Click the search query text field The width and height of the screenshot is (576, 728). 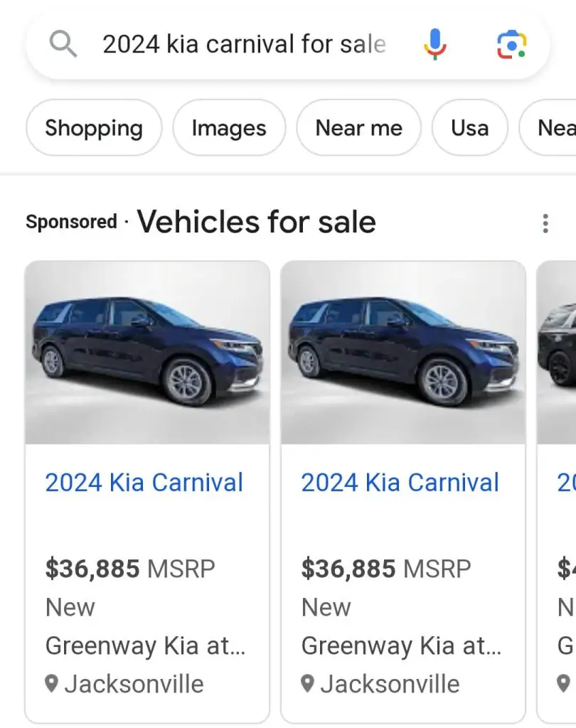tap(244, 45)
